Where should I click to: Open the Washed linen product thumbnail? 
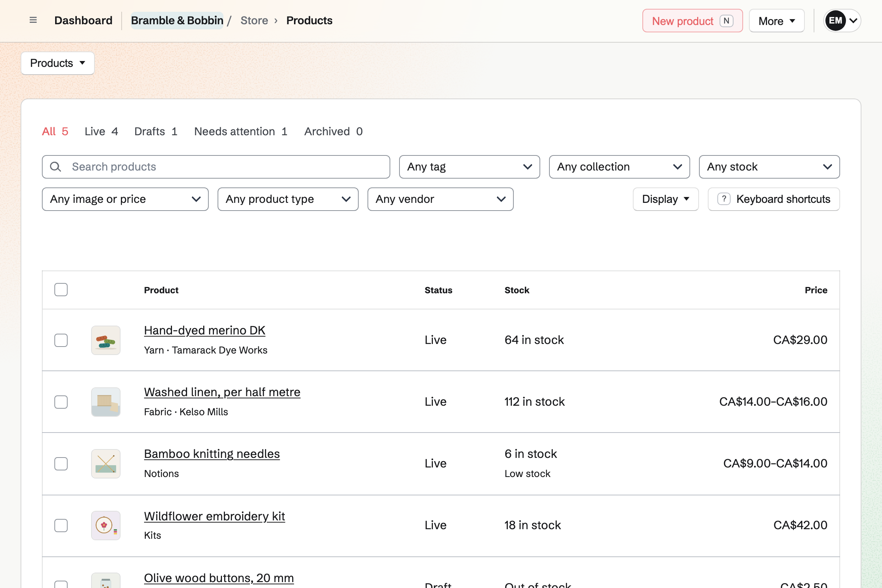coord(106,402)
